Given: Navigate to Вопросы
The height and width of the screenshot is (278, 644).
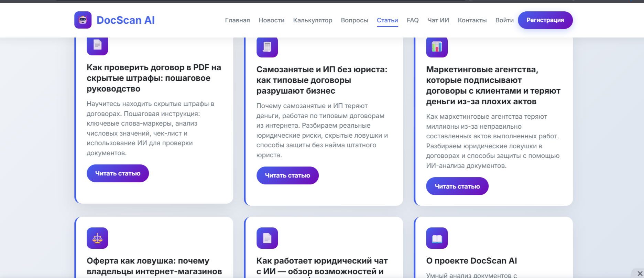Looking at the screenshot, I should point(354,20).
